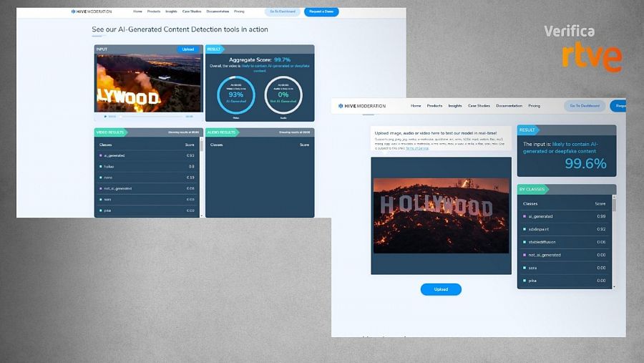Open Pricing in the 99.6% result window
Image resolution: width=644 pixels, height=363 pixels.
[x=534, y=105]
